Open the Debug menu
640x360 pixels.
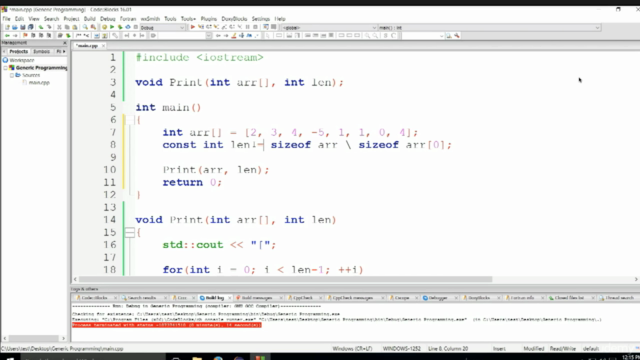point(108,19)
